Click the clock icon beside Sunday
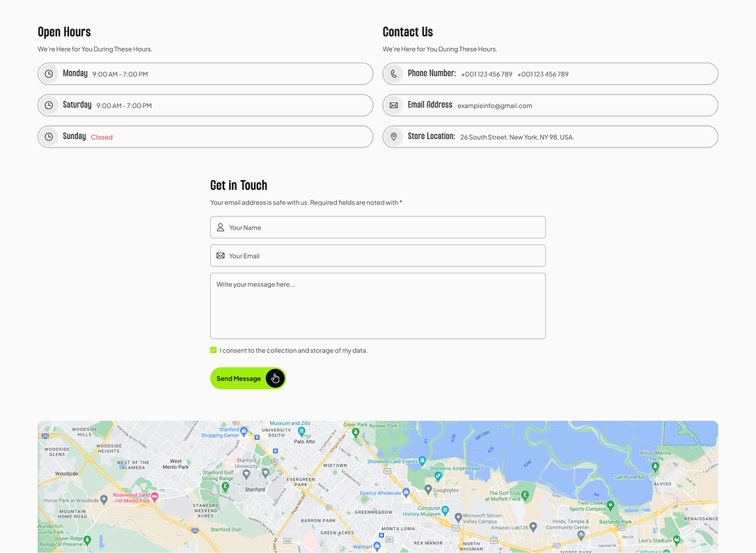The height and width of the screenshot is (553, 756). pyautogui.click(x=49, y=137)
